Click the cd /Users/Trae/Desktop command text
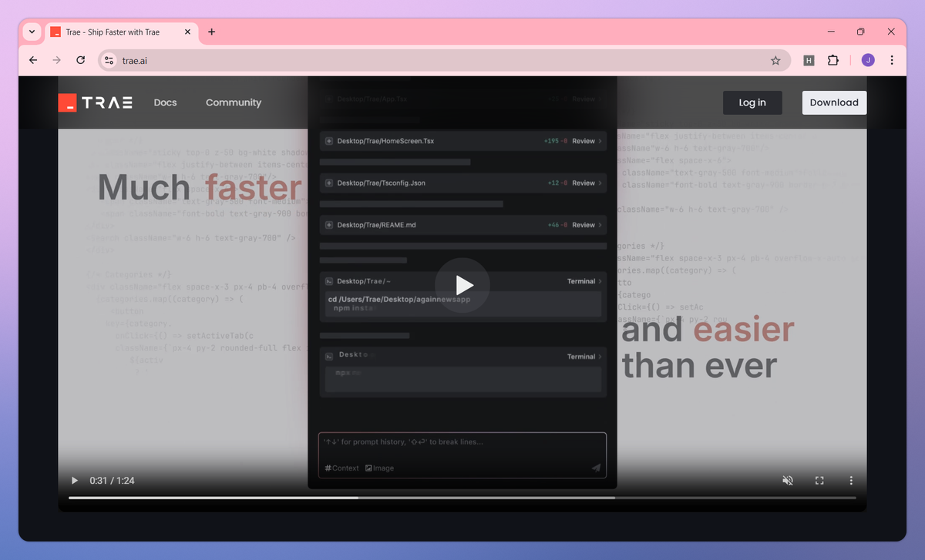 coord(399,299)
